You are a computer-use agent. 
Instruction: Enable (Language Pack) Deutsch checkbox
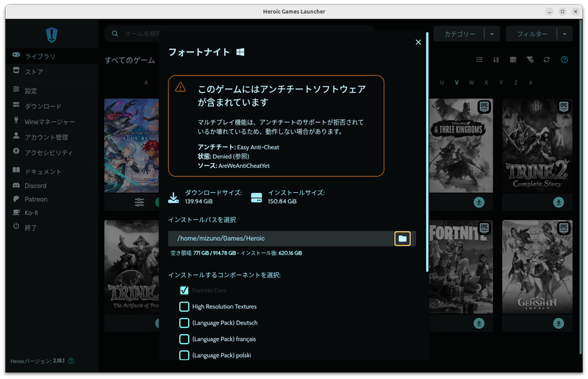[184, 322]
